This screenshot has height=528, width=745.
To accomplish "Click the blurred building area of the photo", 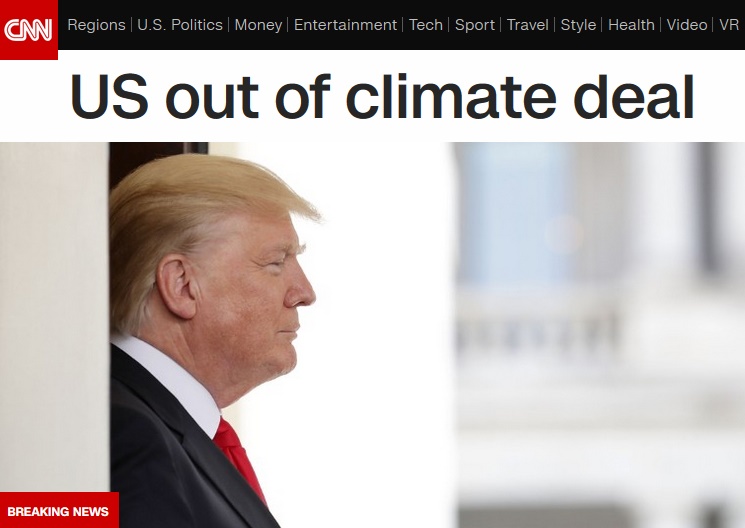I will click(x=599, y=335).
